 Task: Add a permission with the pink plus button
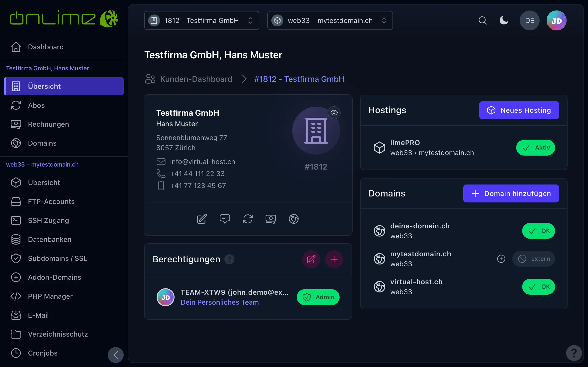[334, 259]
